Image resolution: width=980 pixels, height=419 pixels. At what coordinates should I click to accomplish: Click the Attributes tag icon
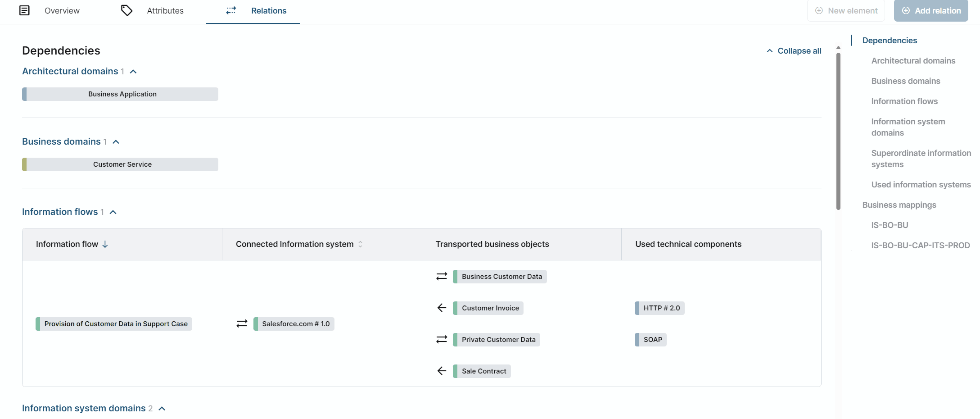(x=126, y=10)
